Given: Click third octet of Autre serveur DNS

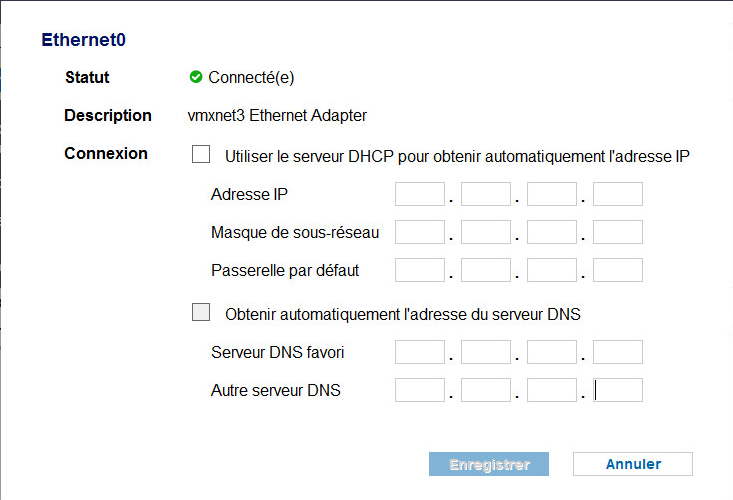Looking at the screenshot, I should point(552,390).
